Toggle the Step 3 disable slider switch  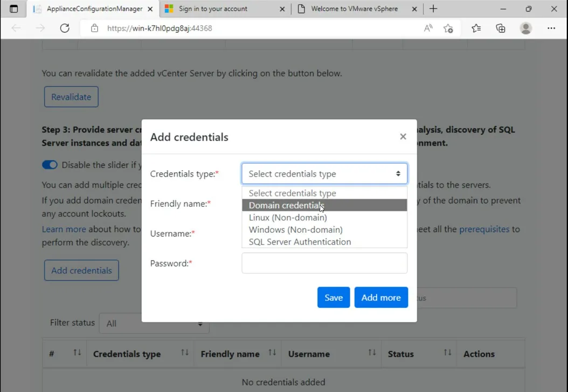coord(50,165)
